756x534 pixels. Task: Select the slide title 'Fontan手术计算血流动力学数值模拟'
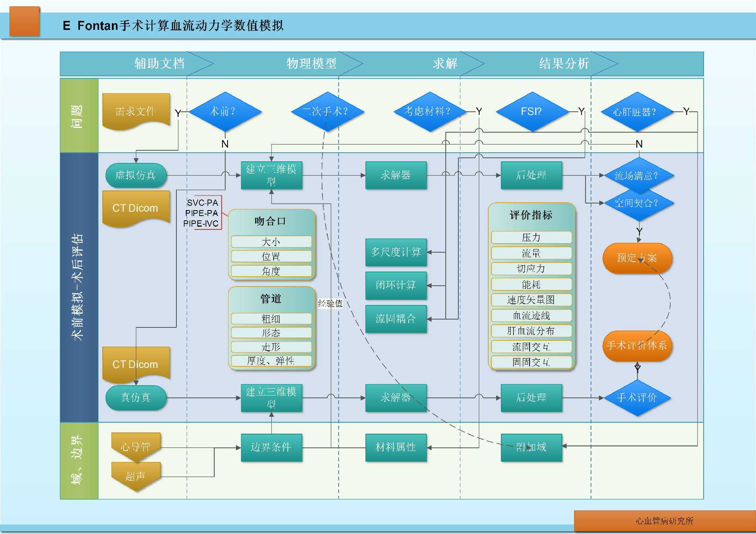click(180, 26)
